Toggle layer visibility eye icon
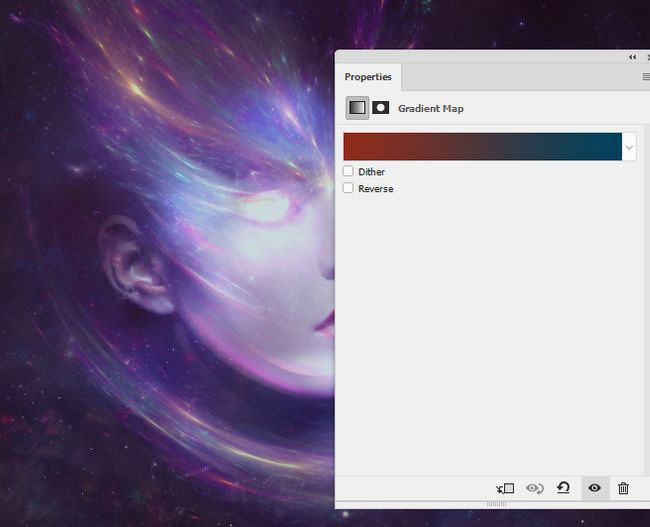Image resolution: width=650 pixels, height=527 pixels. point(595,488)
